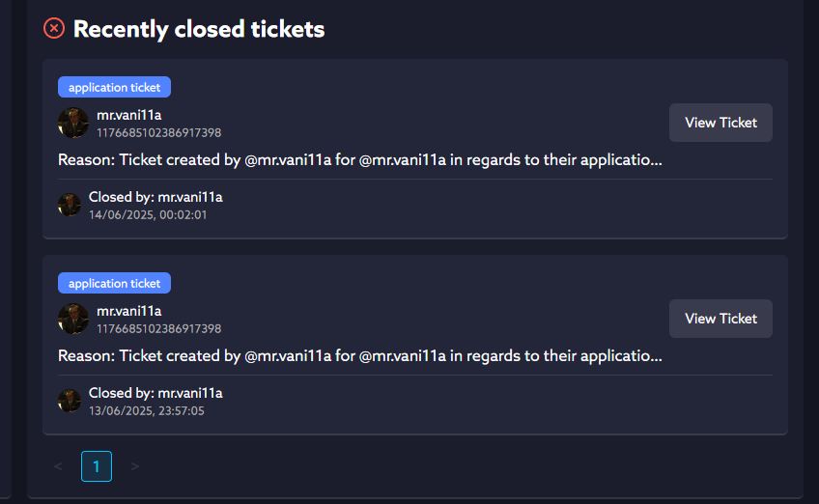
Task: Select the second application ticket badge
Action: point(114,283)
